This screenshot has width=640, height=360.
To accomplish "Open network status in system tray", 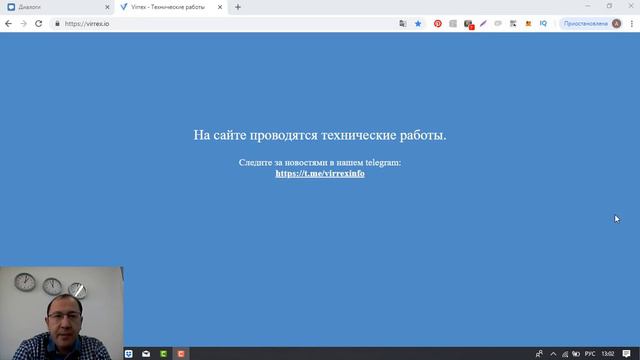I will point(565,354).
